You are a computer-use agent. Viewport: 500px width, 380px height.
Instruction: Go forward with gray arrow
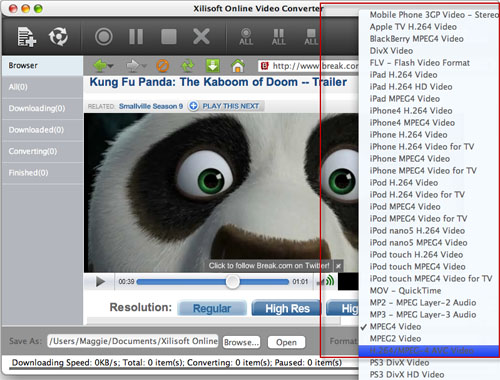(x=132, y=66)
